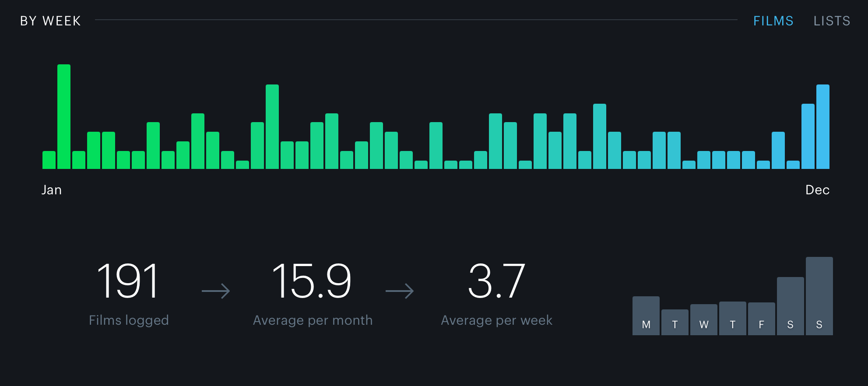Click the Dec axis label

[x=817, y=190]
